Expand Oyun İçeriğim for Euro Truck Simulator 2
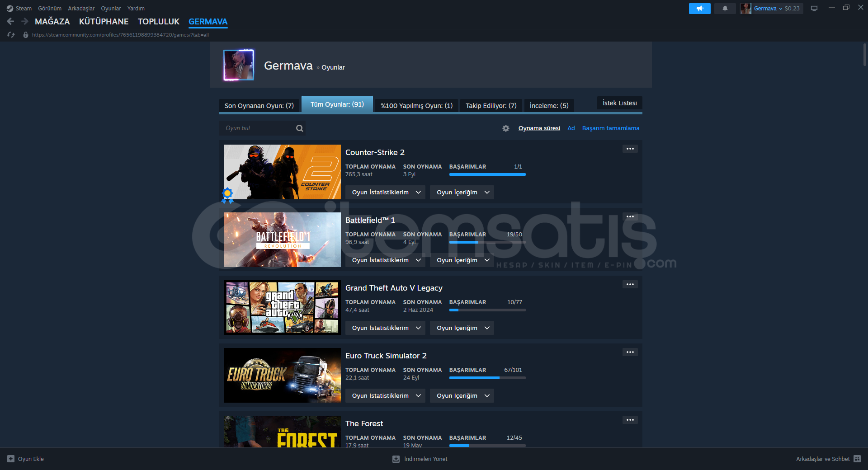Screen dimensions: 868x470 point(462,395)
